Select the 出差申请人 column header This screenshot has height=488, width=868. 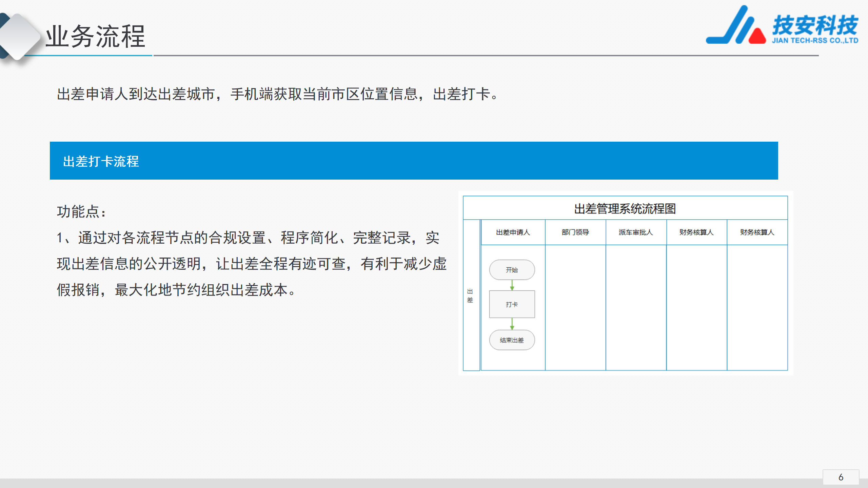513,232
